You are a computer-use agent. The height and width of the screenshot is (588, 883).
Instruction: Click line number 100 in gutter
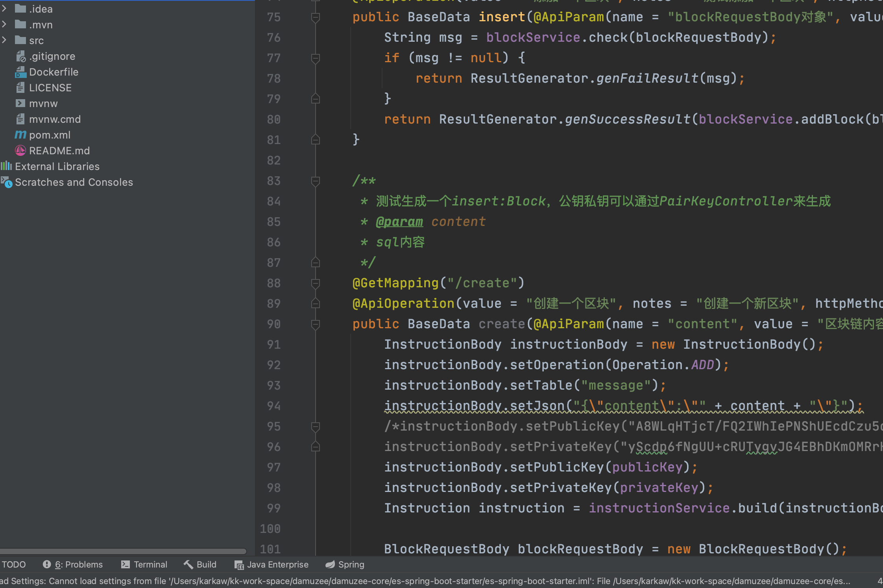[270, 529]
